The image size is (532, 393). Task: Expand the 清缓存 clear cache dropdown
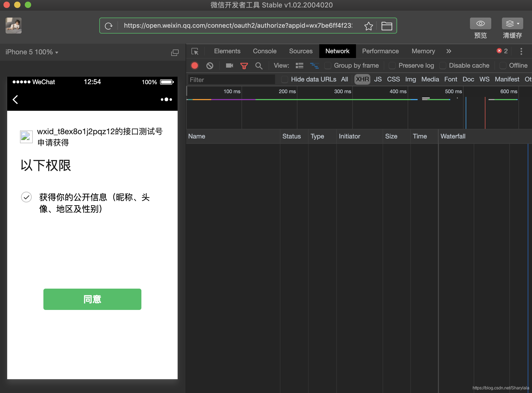click(x=518, y=23)
